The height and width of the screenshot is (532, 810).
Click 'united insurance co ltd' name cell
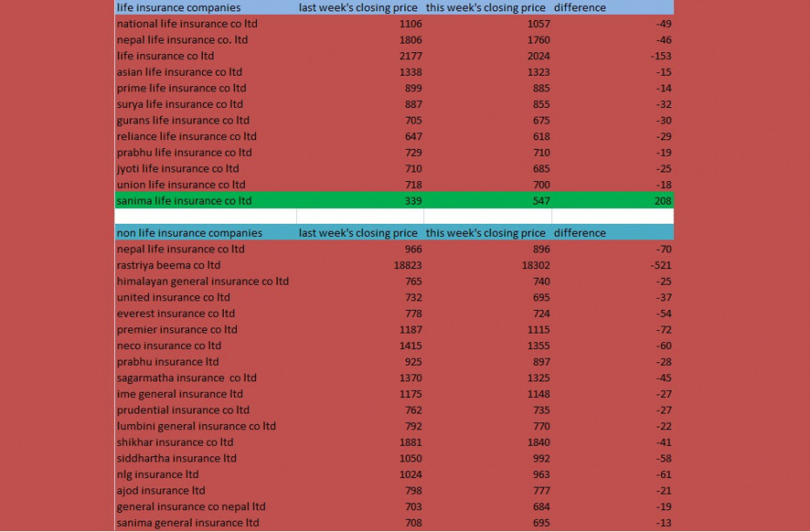(x=205, y=296)
